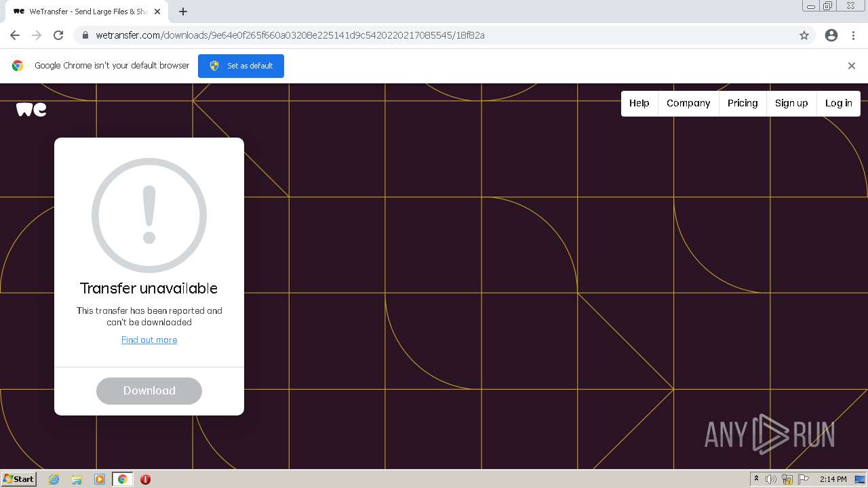This screenshot has width=868, height=488.
Task: Click the Show desktop tray icon
Action: point(859,479)
